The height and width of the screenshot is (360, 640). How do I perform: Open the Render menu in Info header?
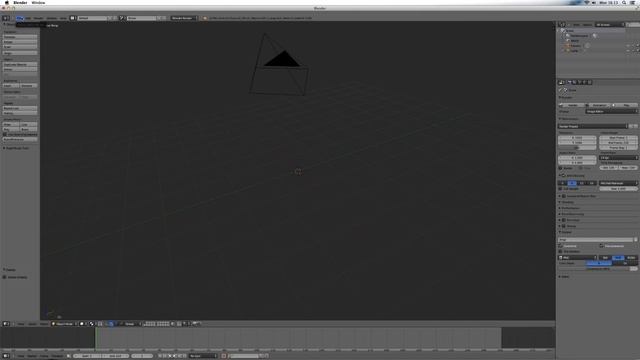point(38,18)
